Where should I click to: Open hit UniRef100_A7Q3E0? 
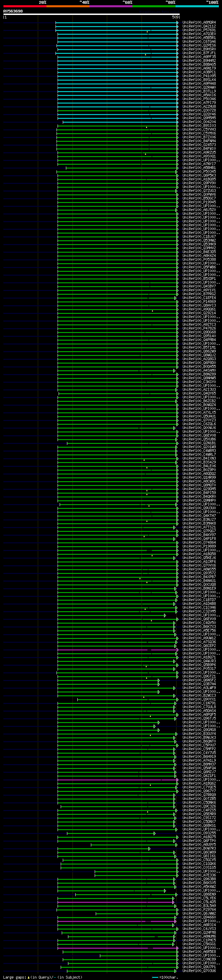tap(199, 34)
